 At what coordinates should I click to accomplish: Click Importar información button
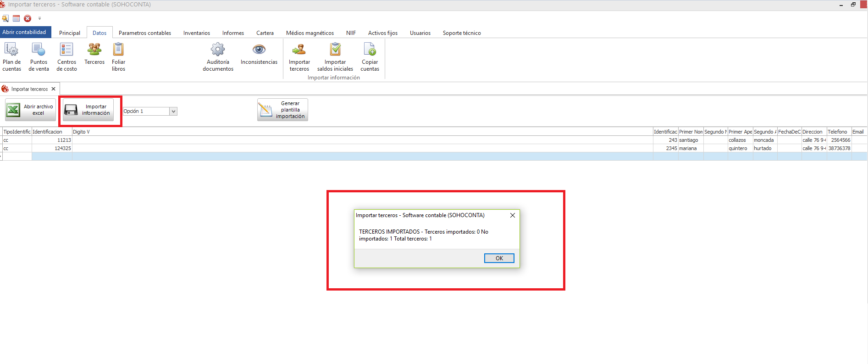point(88,110)
